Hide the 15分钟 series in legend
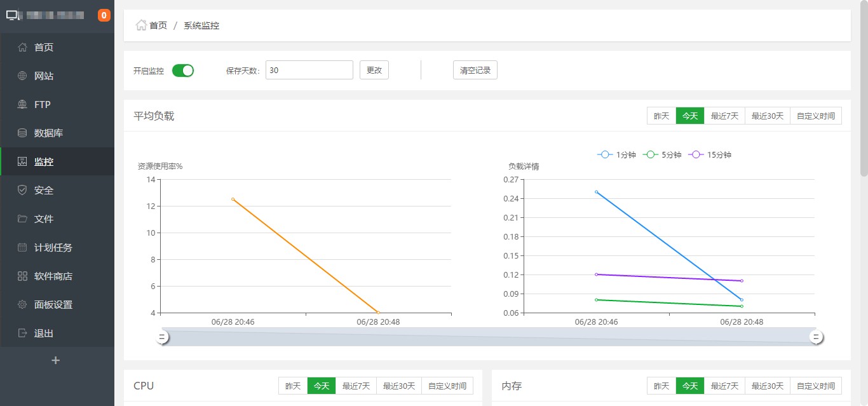 pyautogui.click(x=710, y=155)
